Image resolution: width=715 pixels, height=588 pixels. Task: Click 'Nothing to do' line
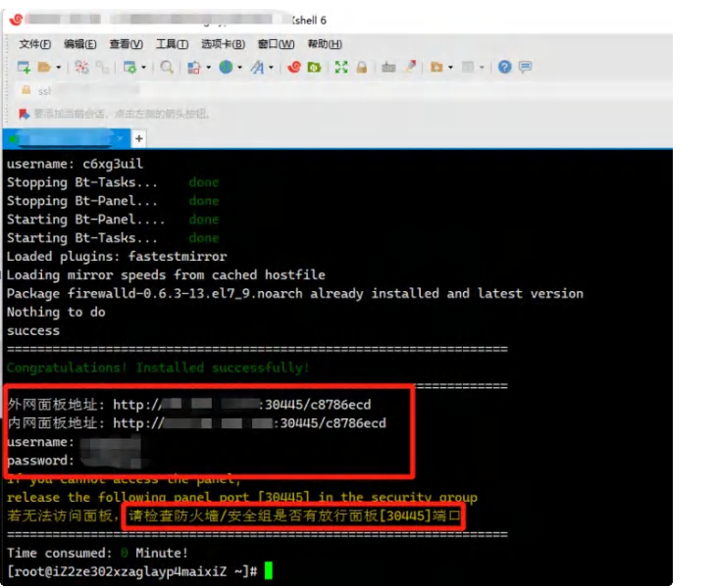(x=56, y=312)
